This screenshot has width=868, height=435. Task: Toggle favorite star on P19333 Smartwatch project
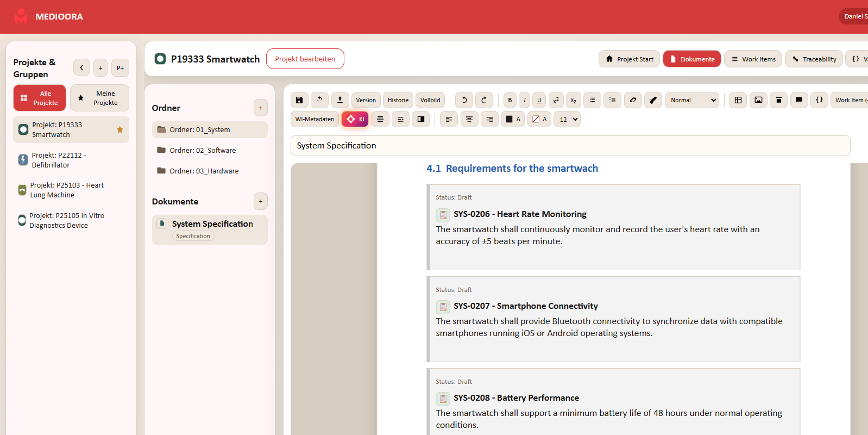(120, 129)
